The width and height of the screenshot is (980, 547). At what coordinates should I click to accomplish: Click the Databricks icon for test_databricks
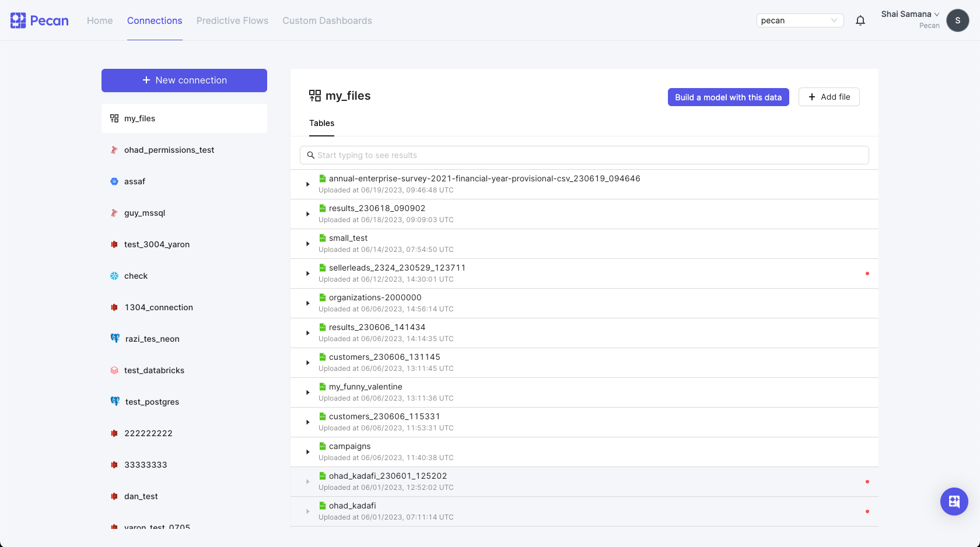(114, 370)
